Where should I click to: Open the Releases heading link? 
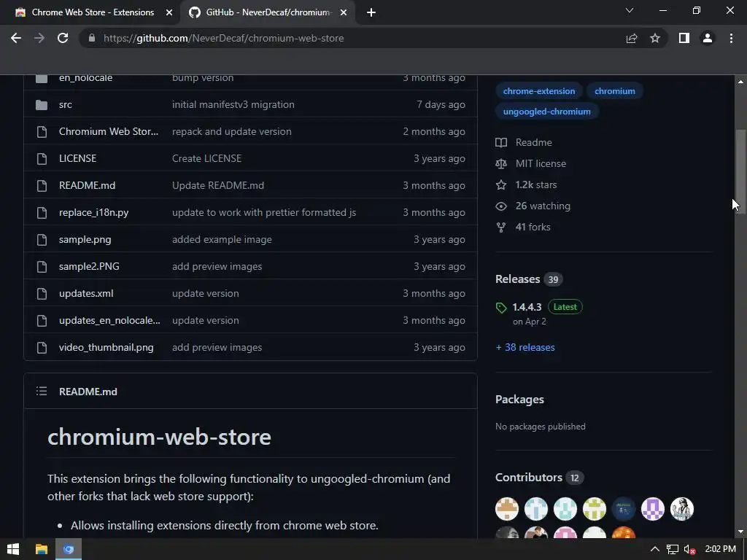point(517,279)
